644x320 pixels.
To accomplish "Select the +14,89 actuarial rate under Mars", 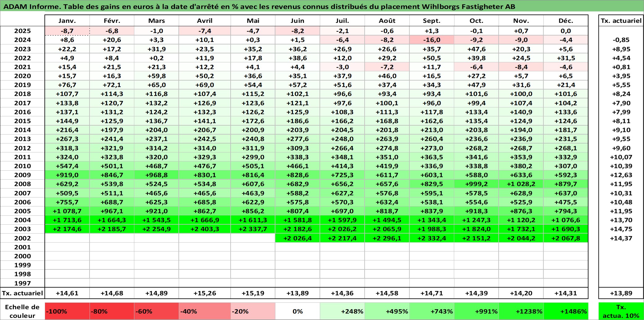I will pyautogui.click(x=157, y=293).
